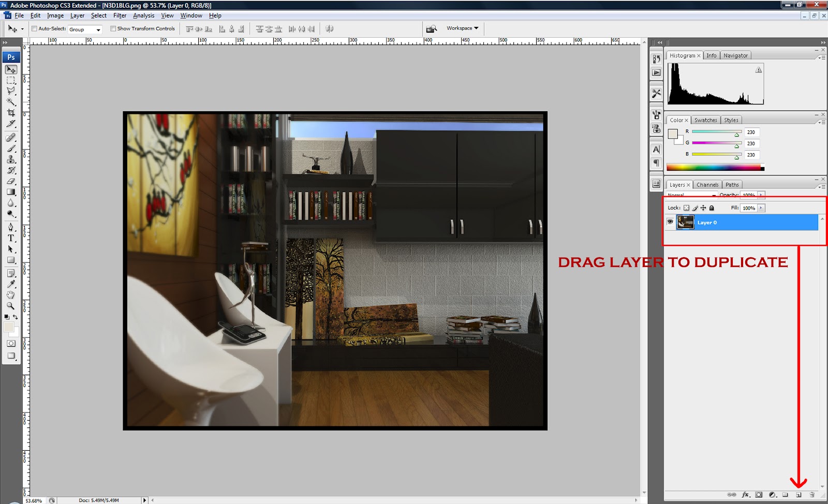Click the Delete Layer trash icon
Screen dimensions: 828x504
(812, 495)
